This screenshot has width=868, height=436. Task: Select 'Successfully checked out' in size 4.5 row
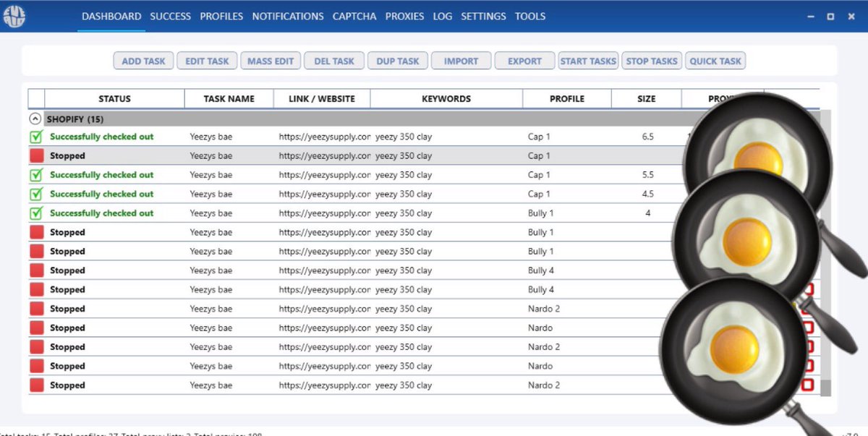click(102, 194)
